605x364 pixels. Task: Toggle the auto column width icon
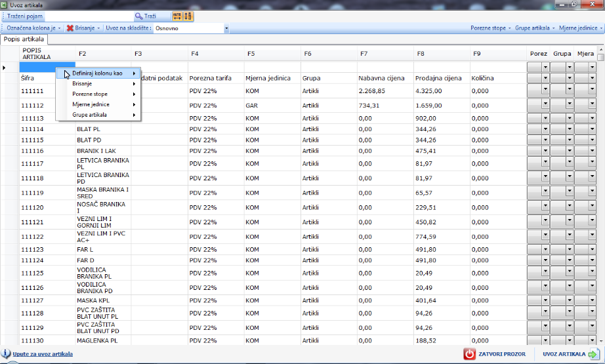point(177,16)
